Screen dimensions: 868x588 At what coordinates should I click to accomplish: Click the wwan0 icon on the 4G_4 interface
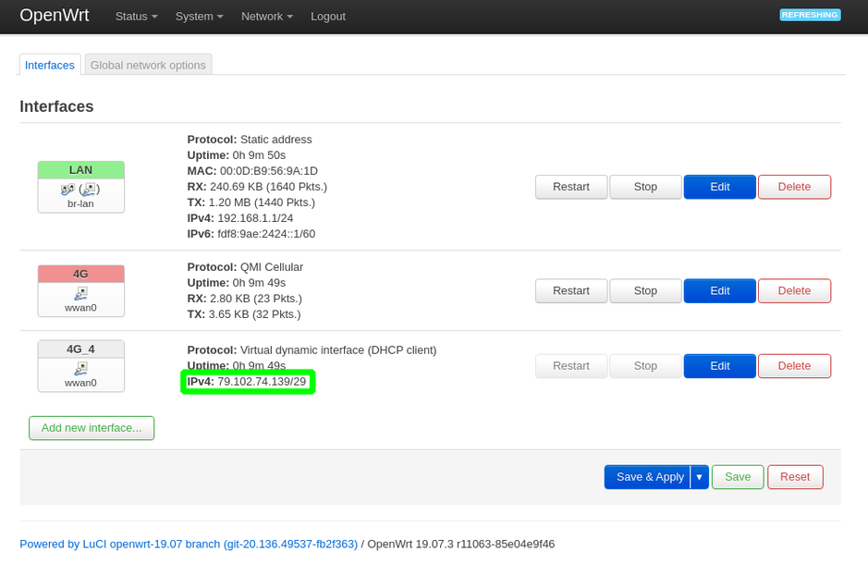pyautogui.click(x=80, y=366)
